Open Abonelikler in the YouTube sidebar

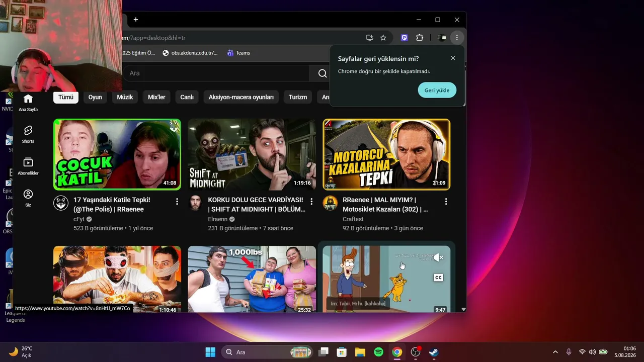28,166
